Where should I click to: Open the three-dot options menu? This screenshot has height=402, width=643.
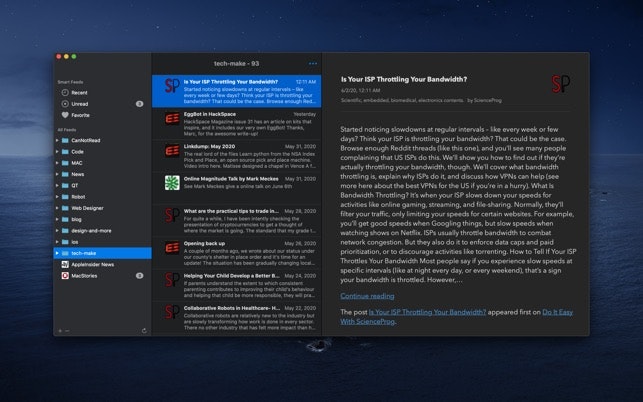click(x=313, y=64)
